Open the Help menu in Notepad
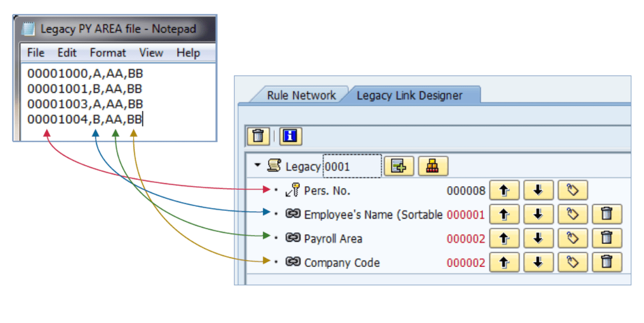This screenshot has height=323, width=644. (x=188, y=52)
